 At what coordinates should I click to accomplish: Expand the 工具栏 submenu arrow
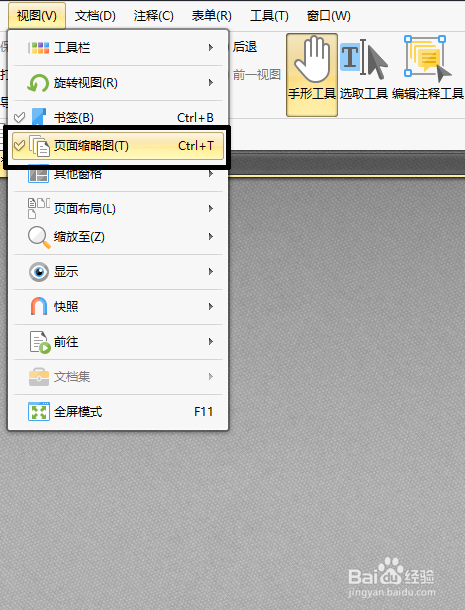[211, 48]
